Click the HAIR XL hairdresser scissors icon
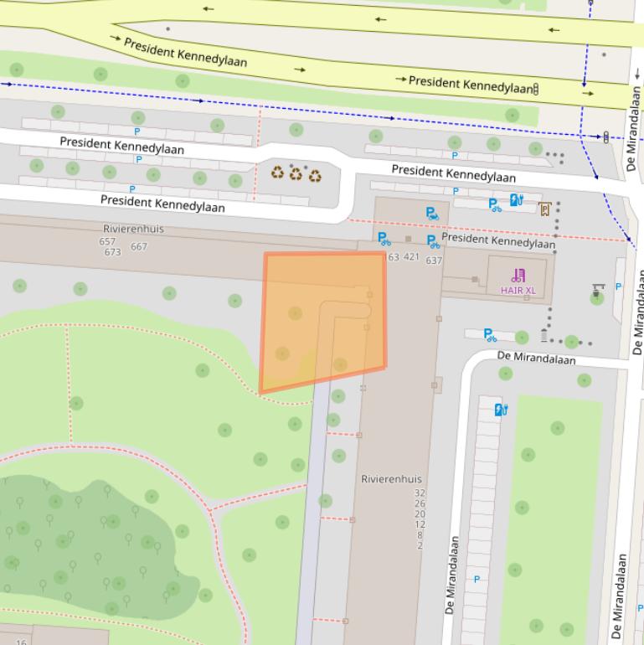The height and width of the screenshot is (645, 644). (x=518, y=275)
